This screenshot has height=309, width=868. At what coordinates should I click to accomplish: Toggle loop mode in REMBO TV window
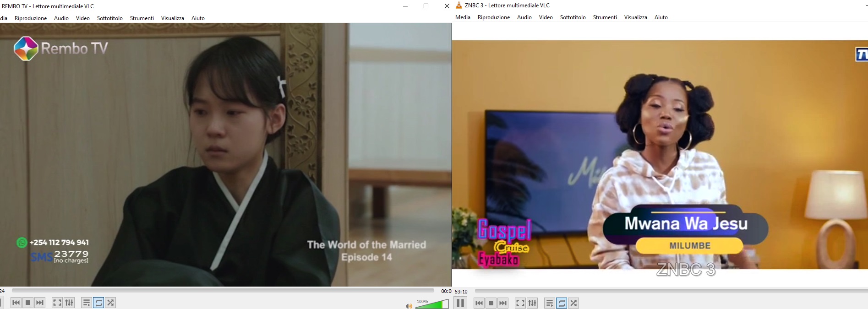98,303
